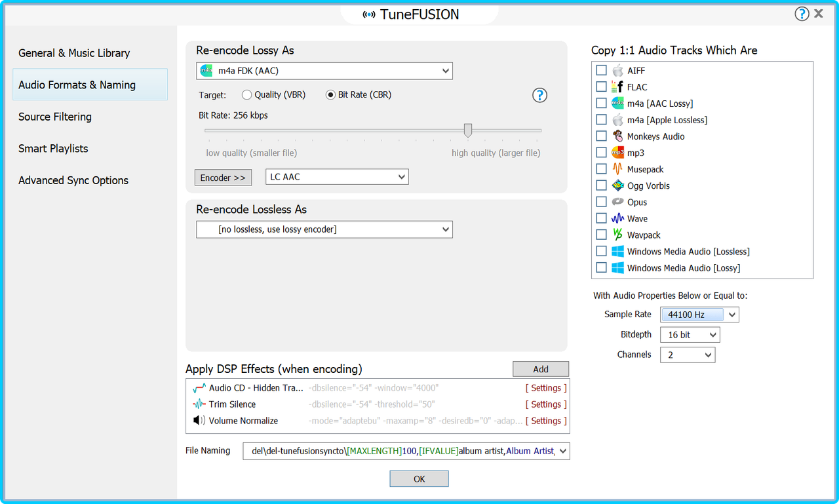Enable the FLAC copy checkbox
Image resolution: width=839 pixels, height=504 pixels.
click(601, 87)
